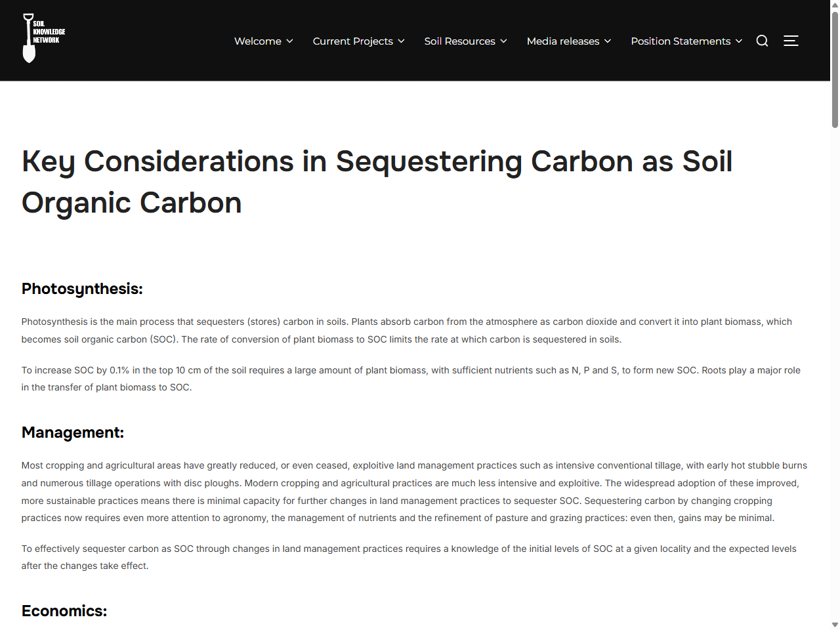This screenshot has height=630, width=840.
Task: Select Media releases from the navigation
Action: 562,41
